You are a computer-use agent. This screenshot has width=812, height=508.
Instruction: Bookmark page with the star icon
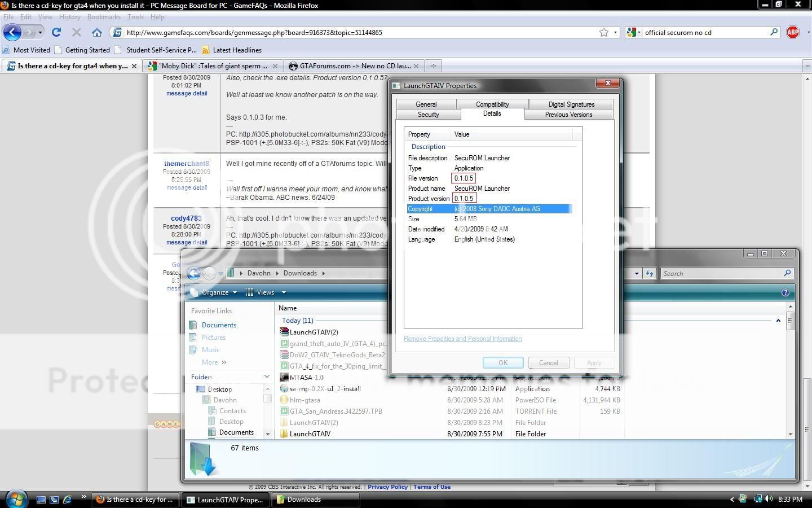[604, 32]
